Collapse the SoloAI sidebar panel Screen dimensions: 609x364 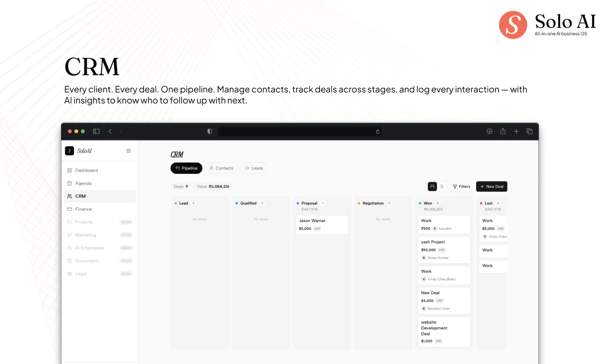pos(128,150)
